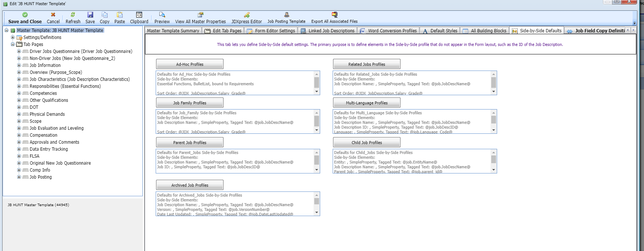Viewport: 644px width, 251px height.
Task: Click the Save and Close checkmark icon
Action: pyautogui.click(x=25, y=15)
